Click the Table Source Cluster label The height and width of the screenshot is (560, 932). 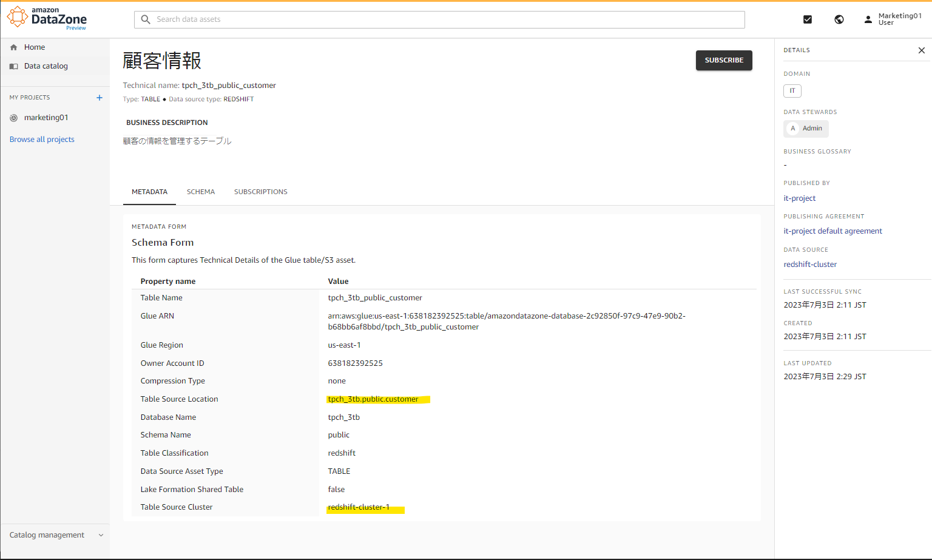pyautogui.click(x=177, y=507)
